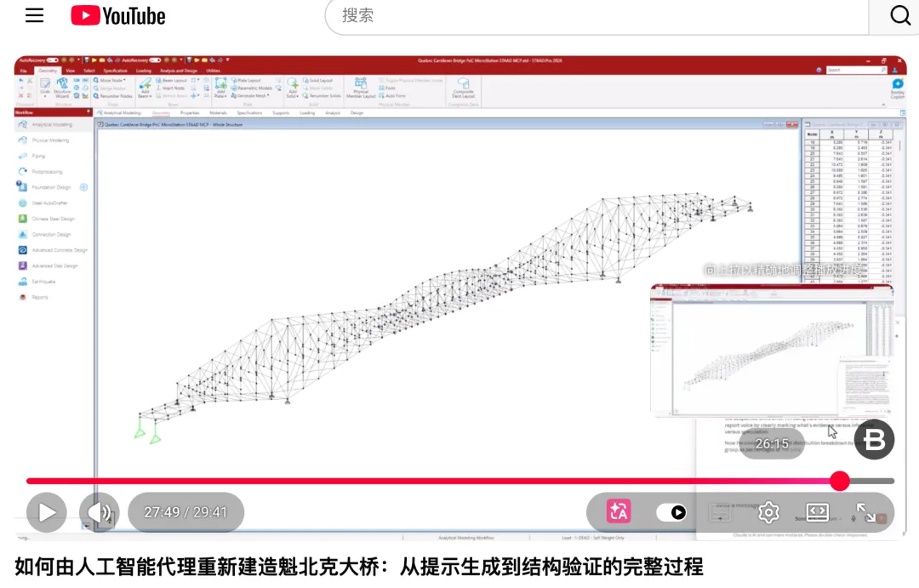Image resolution: width=919 pixels, height=588 pixels.
Task: Click the red progress bar scrubber handle
Action: coord(840,481)
